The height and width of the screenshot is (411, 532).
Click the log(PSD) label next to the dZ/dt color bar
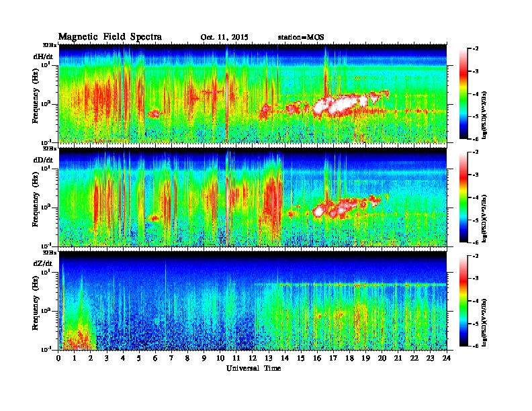(x=484, y=322)
